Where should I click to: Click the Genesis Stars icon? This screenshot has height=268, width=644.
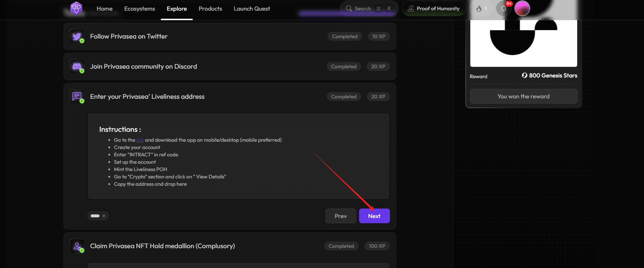(525, 75)
